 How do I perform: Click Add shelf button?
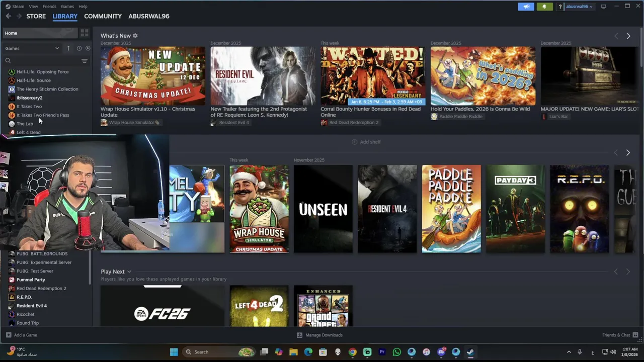click(366, 142)
